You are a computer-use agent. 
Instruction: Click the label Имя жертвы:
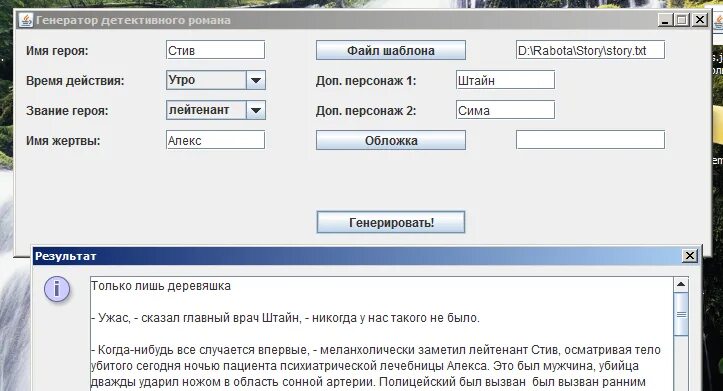click(63, 141)
